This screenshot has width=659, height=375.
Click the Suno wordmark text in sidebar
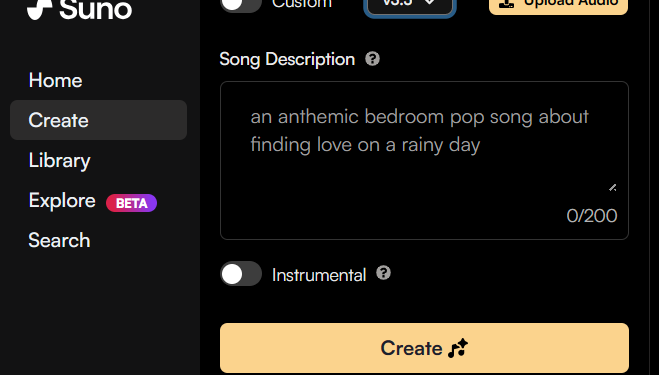pyautogui.click(x=95, y=9)
